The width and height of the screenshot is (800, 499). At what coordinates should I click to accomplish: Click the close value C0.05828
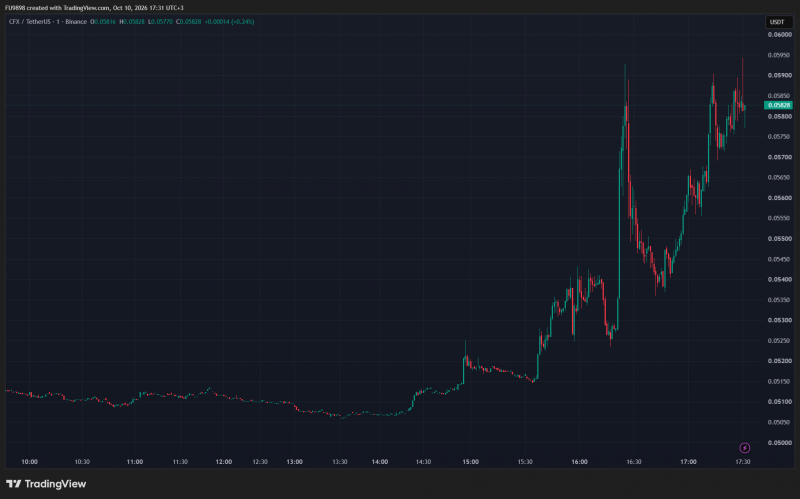tap(189, 22)
